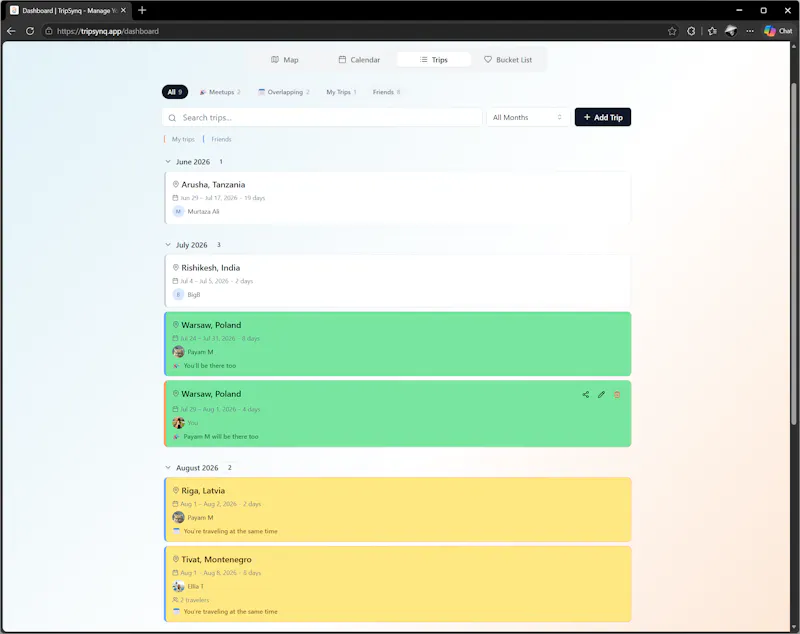Image resolution: width=800 pixels, height=634 pixels.
Task: Open Copilot Chat in browser toolbar
Action: click(778, 31)
